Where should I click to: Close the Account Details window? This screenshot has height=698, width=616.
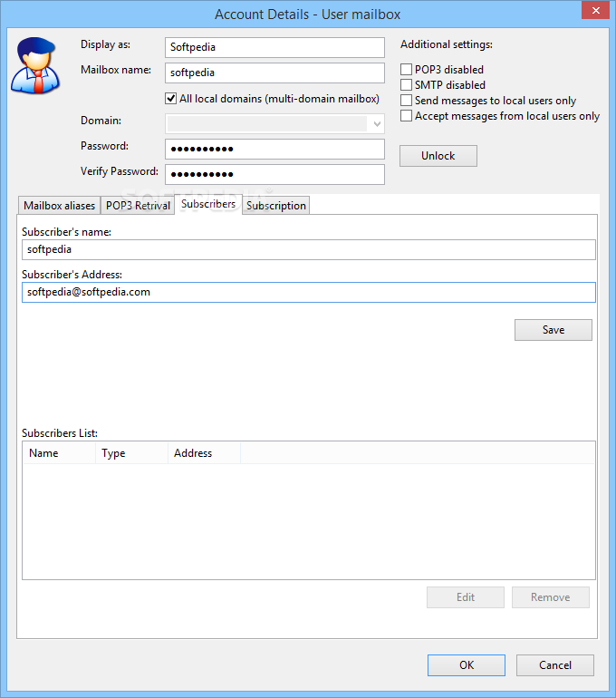click(595, 10)
